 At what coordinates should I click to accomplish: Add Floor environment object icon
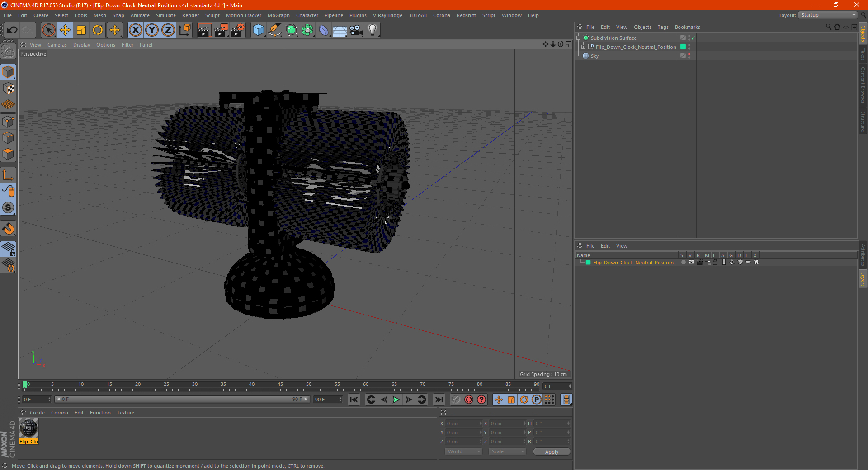[x=340, y=30]
